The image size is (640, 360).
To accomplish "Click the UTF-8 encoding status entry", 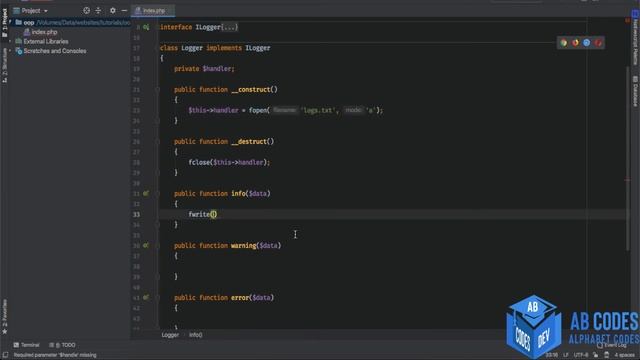I will 581,355.
